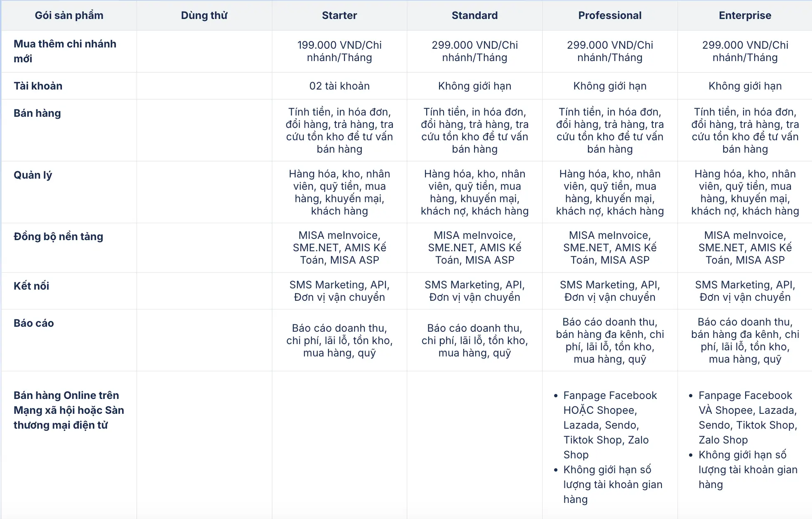The image size is (812, 519).
Task: Select the Báo cáo row label
Action: click(34, 323)
